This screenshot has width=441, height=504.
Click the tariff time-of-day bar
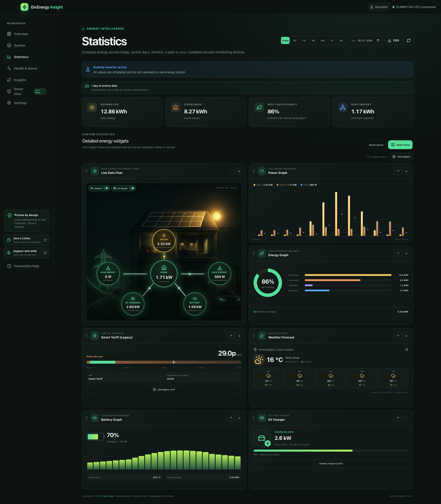[164, 362]
